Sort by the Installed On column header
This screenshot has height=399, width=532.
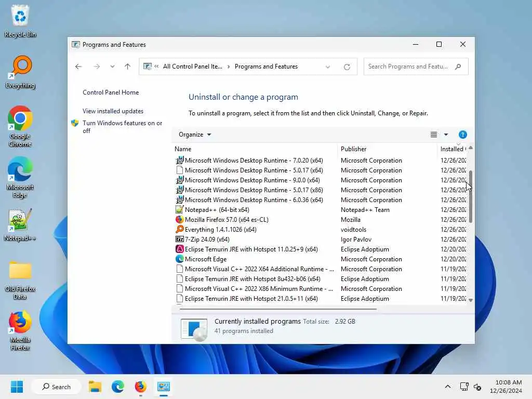(x=453, y=149)
